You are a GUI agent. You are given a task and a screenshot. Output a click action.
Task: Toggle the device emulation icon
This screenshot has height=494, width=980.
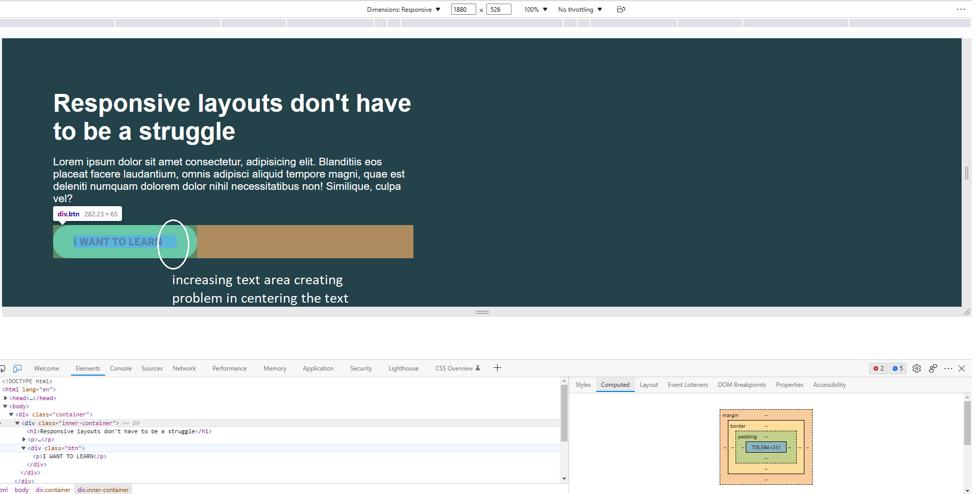pos(17,368)
